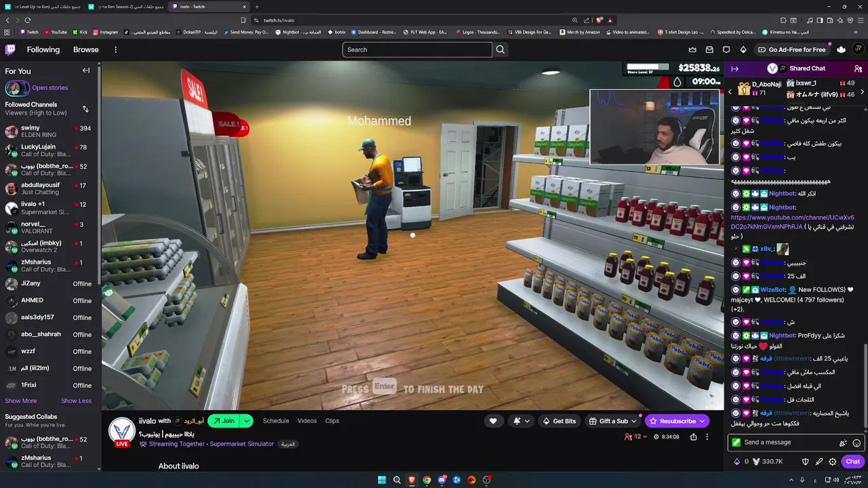Open the chat community users icon
The height and width of the screenshot is (488, 868).
[x=858, y=68]
